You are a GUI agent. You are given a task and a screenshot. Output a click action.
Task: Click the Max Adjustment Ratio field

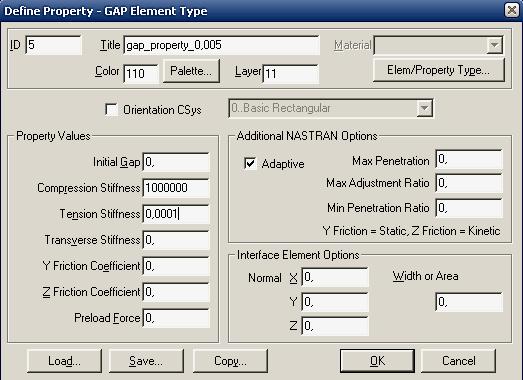(469, 183)
